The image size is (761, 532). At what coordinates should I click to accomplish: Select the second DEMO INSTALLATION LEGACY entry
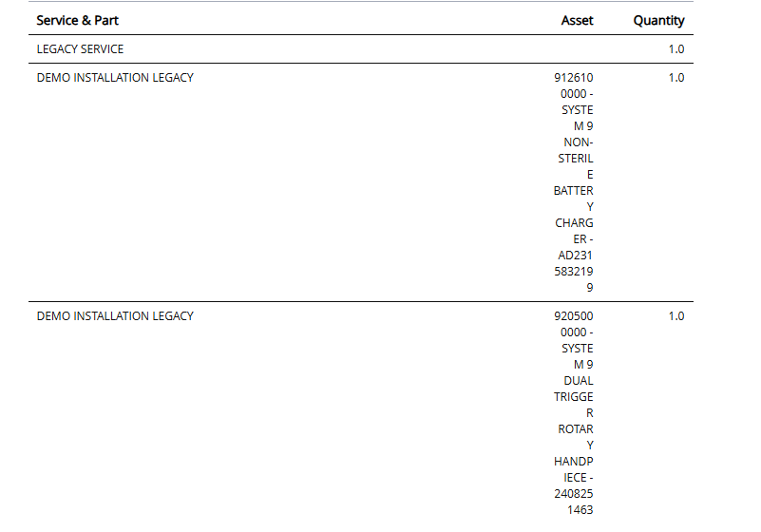pos(115,315)
